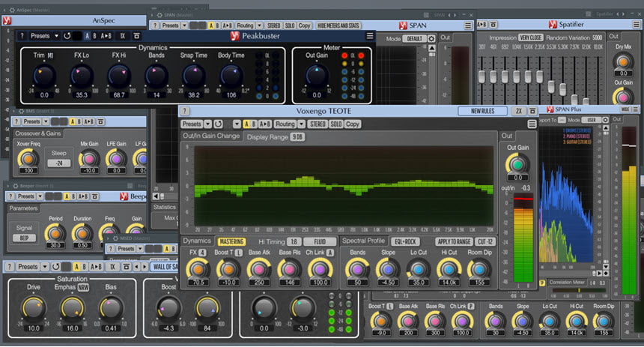Open MSED help question mark
The image size is (644, 347).
110,249
